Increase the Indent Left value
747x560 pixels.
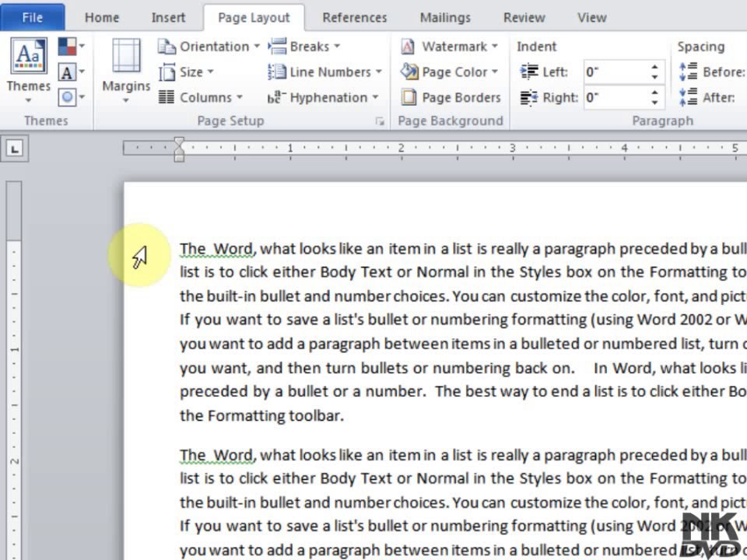point(655,67)
